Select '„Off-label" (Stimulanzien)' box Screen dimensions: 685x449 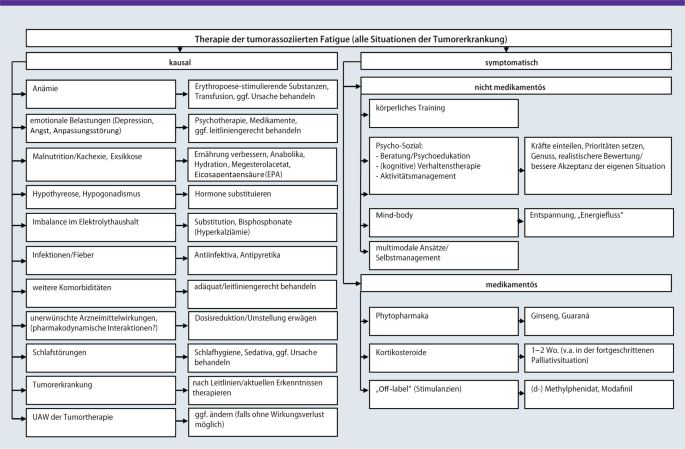(444, 394)
